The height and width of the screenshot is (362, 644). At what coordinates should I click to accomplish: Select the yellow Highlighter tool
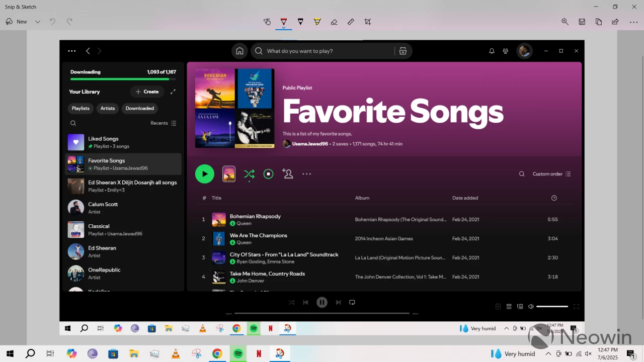pos(317,22)
